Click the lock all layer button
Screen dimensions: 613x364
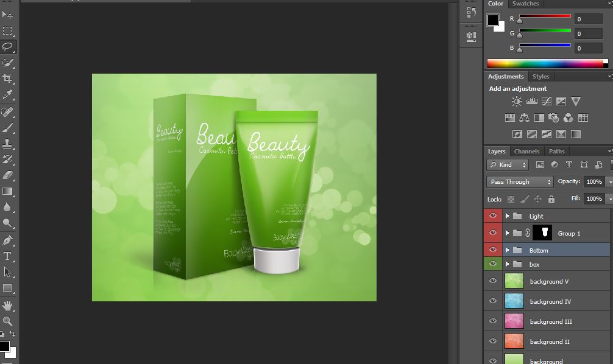coord(551,199)
